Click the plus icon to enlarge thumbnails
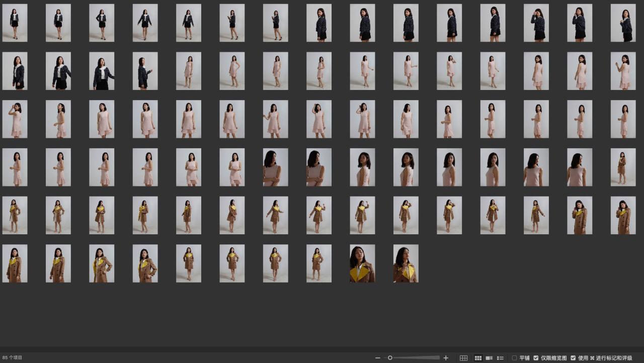Viewport: 644px width, 363px height. (x=446, y=358)
